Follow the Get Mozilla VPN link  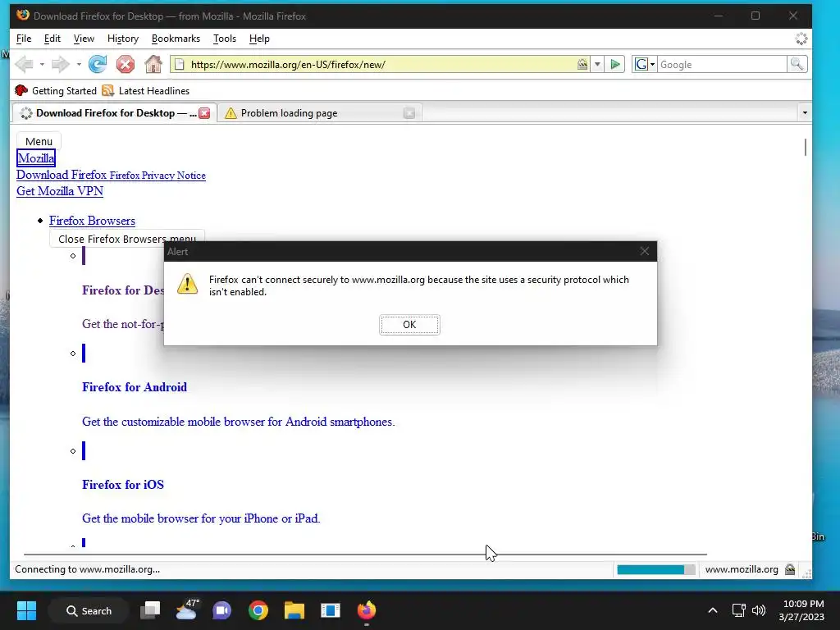tap(59, 191)
